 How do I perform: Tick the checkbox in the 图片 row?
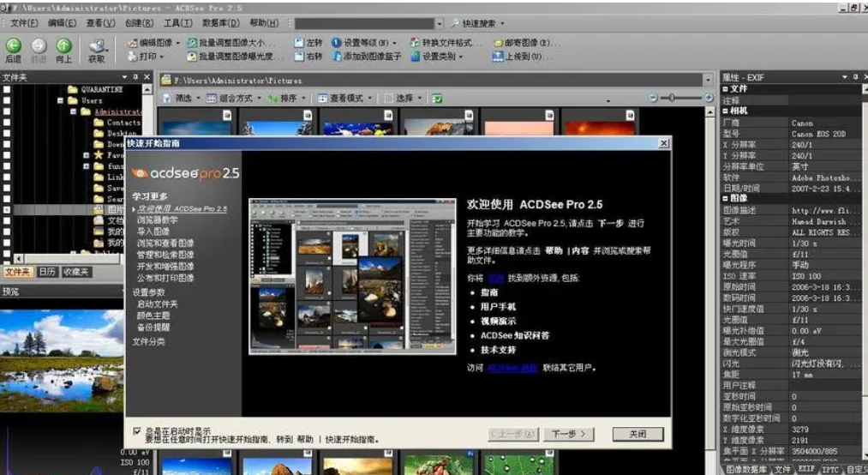click(x=7, y=210)
